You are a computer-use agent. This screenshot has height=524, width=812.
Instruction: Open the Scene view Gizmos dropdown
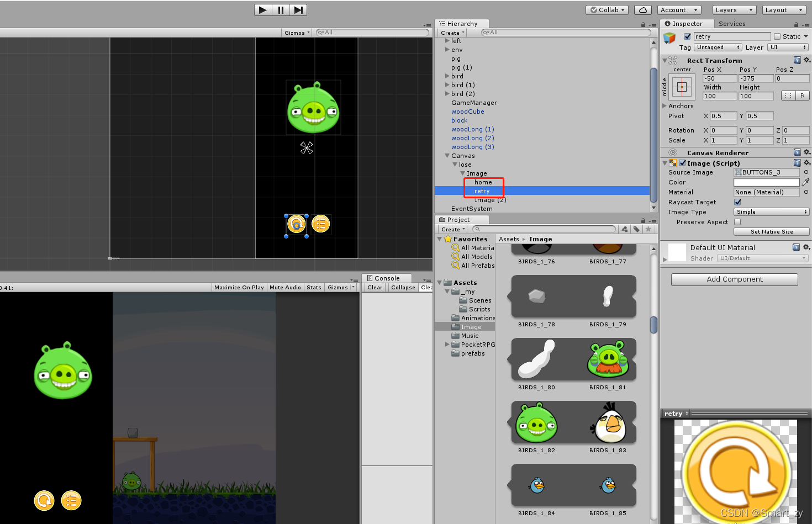tap(297, 33)
